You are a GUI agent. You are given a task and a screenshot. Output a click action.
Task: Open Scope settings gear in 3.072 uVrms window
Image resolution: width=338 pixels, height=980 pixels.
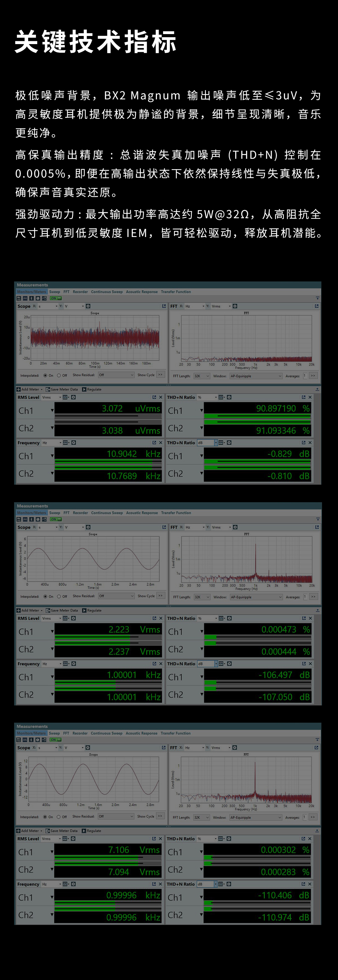click(88, 306)
